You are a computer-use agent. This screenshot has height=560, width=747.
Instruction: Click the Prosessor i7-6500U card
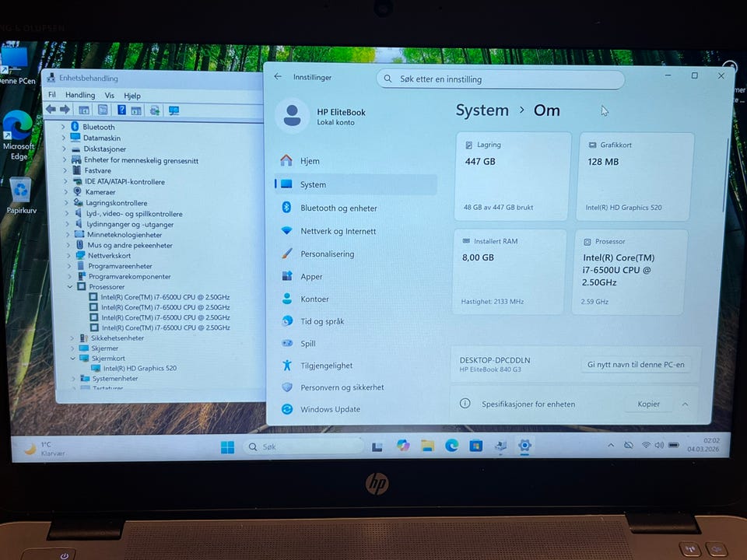coord(630,272)
